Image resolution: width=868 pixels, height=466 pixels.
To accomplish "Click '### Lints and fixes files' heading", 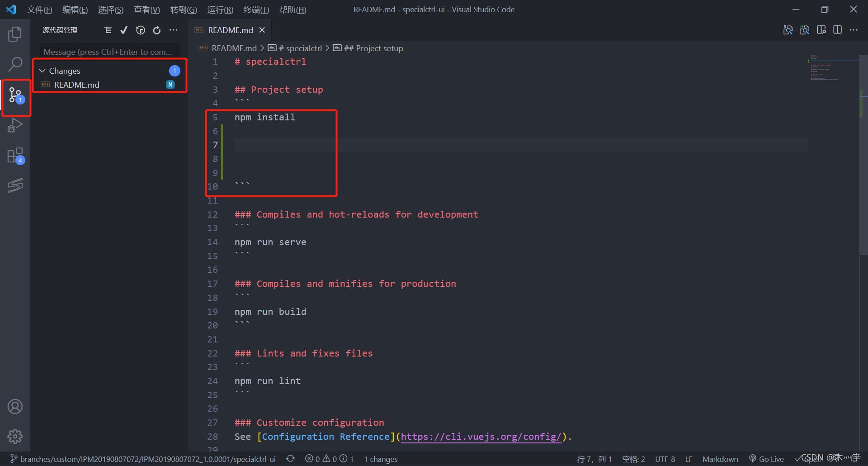I will coord(303,353).
